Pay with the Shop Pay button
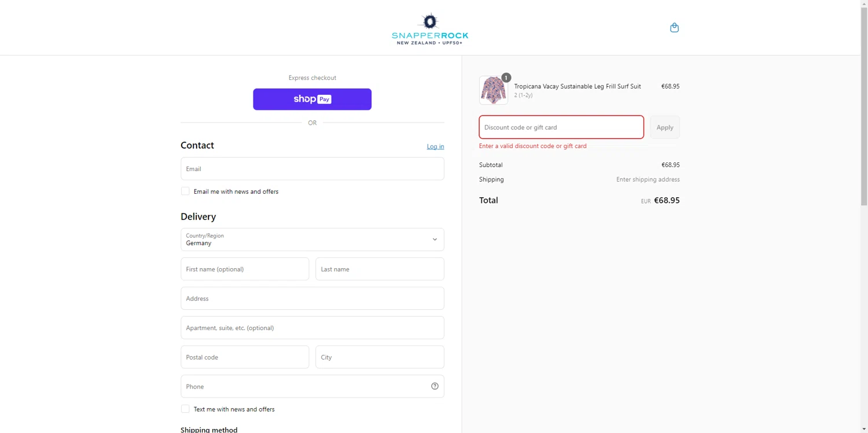The width and height of the screenshot is (868, 433). [312, 99]
